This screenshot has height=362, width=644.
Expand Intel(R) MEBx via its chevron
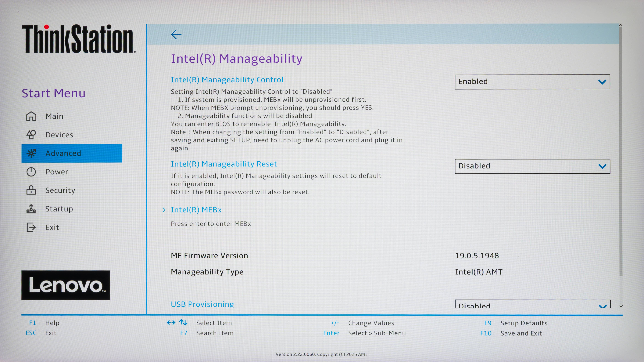[x=164, y=210]
